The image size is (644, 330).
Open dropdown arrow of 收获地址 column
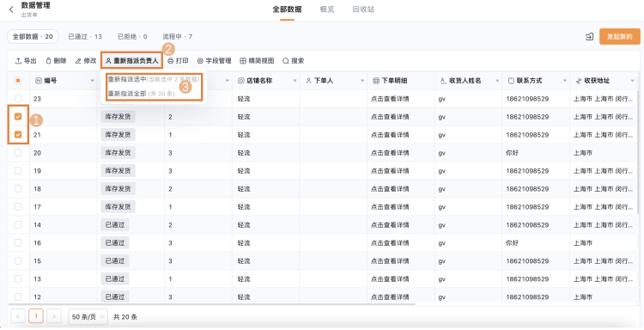click(633, 81)
